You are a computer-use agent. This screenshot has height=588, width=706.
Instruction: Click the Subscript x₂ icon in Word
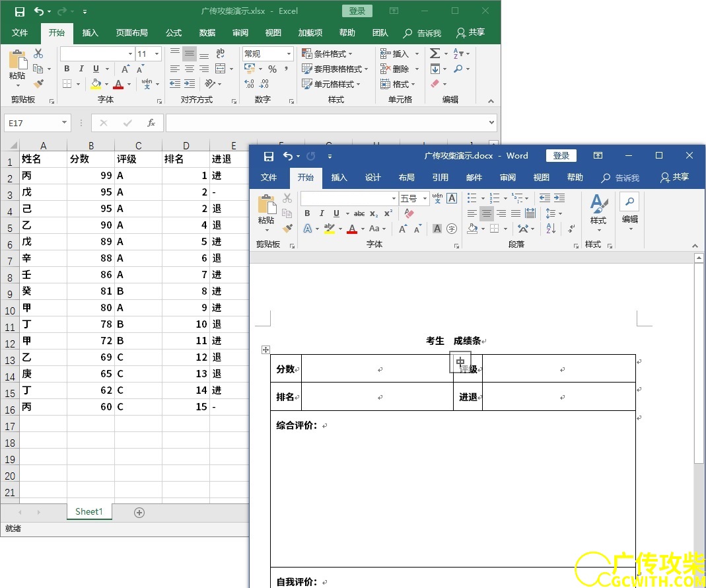pyautogui.click(x=374, y=213)
